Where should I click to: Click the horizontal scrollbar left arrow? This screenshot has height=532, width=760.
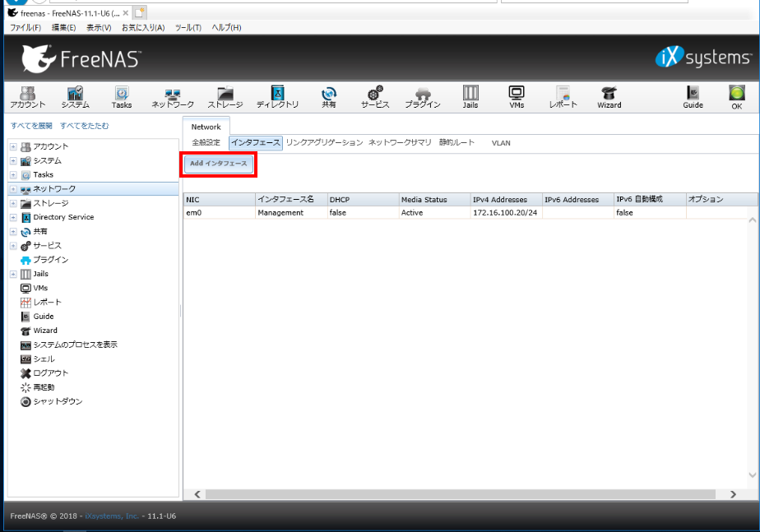click(197, 494)
